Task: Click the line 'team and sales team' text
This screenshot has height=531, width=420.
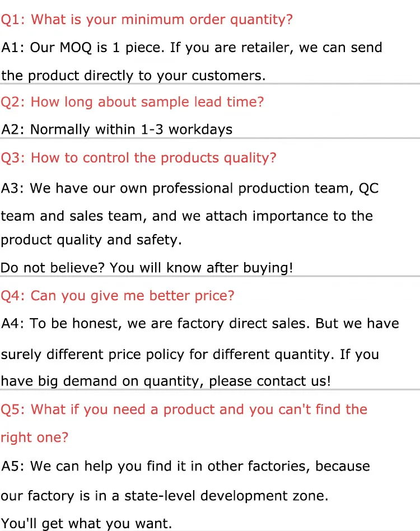Action: [186, 216]
